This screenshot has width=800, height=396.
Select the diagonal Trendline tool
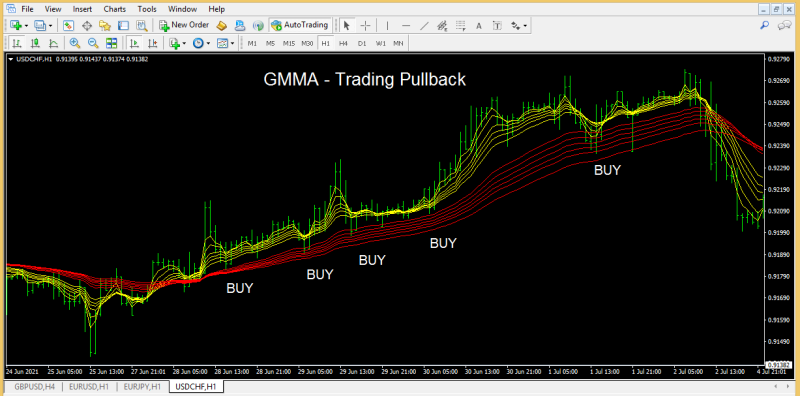(x=424, y=25)
